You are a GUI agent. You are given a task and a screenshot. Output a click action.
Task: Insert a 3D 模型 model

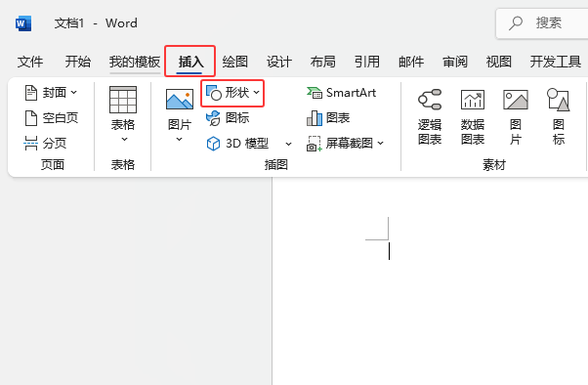point(237,143)
